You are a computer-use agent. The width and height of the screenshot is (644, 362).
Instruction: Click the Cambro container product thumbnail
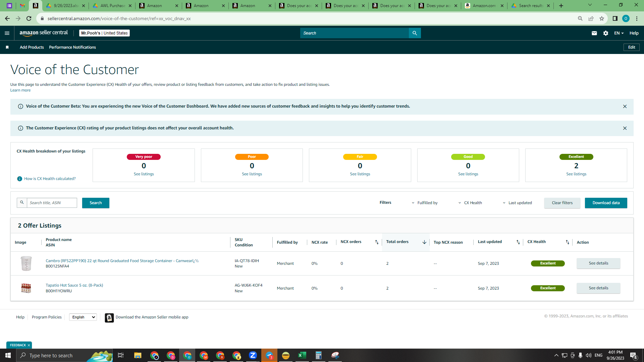click(26, 263)
